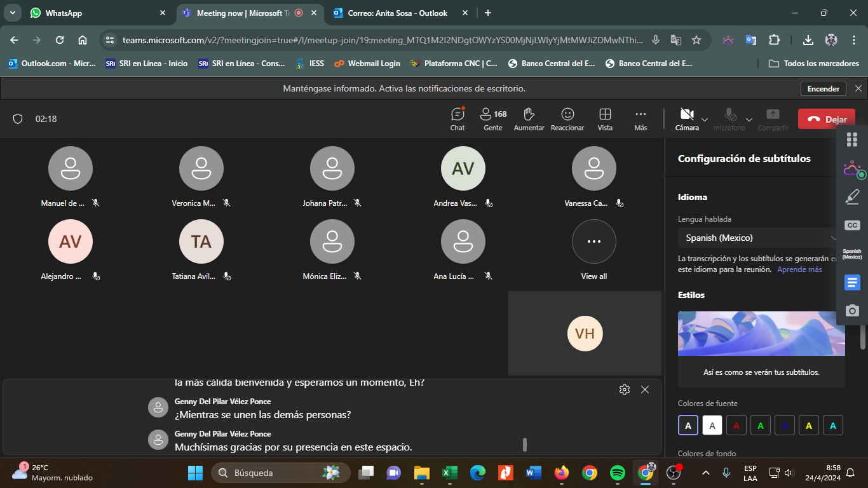Viewport: 868px width, 488px height.
Task: Open the meeting Chat panel
Action: (458, 118)
